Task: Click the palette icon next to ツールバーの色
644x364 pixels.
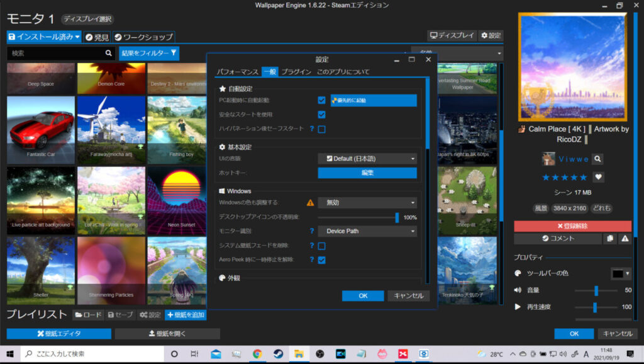Action: coord(518,273)
